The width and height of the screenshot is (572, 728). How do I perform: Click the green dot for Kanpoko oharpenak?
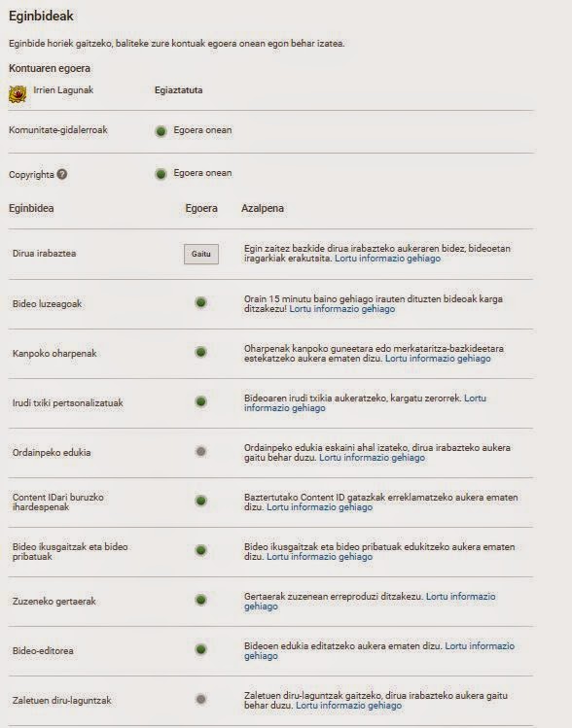pyautogui.click(x=200, y=353)
